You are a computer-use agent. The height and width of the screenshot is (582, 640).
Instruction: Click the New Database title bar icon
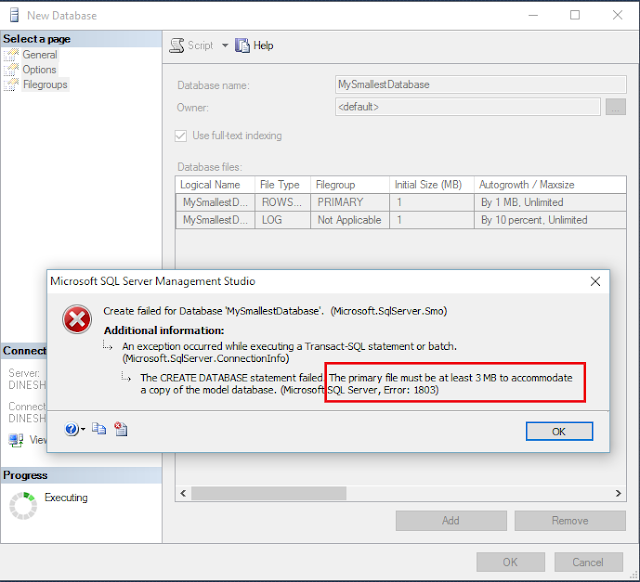tap(14, 15)
